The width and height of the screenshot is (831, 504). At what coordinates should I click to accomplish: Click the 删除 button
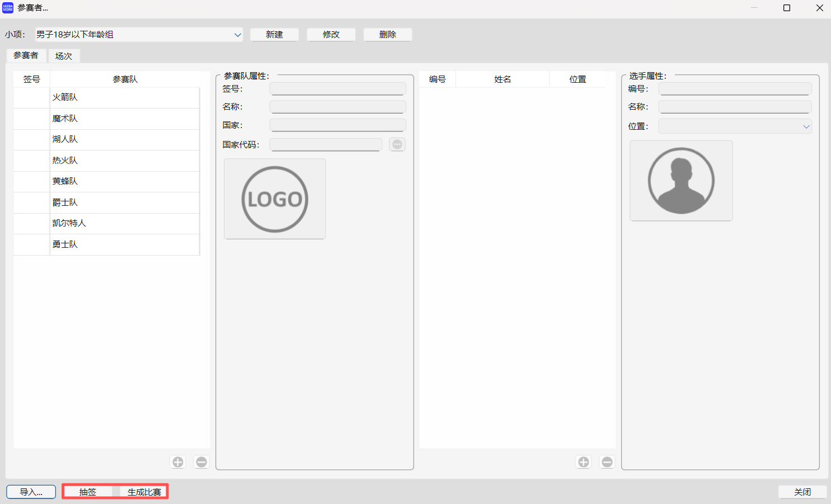click(x=387, y=34)
